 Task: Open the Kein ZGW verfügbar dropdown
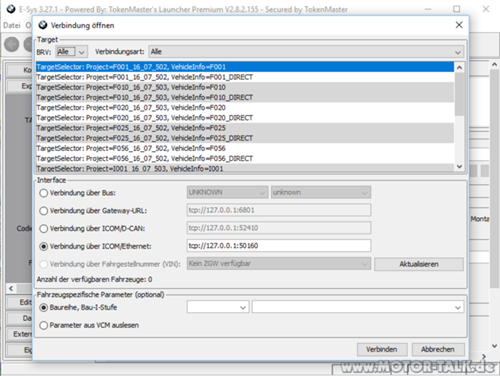pos(279,264)
